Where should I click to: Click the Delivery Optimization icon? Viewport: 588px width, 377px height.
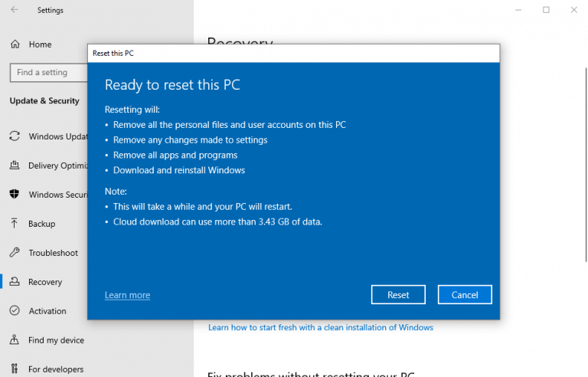coord(15,166)
